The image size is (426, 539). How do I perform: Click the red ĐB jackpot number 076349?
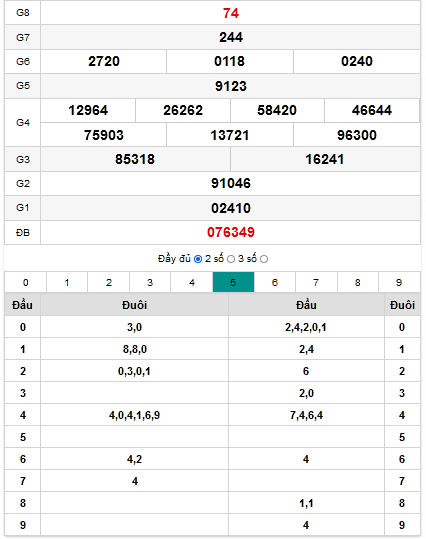(231, 232)
